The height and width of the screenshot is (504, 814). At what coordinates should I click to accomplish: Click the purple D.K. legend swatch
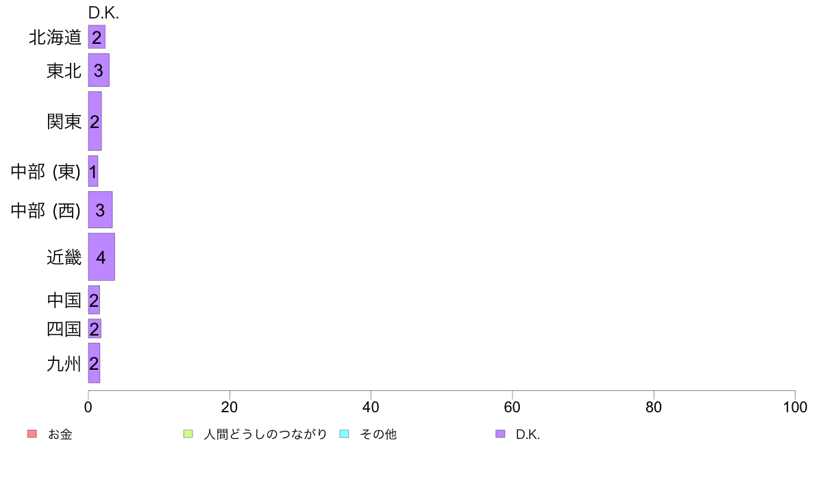pyautogui.click(x=500, y=434)
